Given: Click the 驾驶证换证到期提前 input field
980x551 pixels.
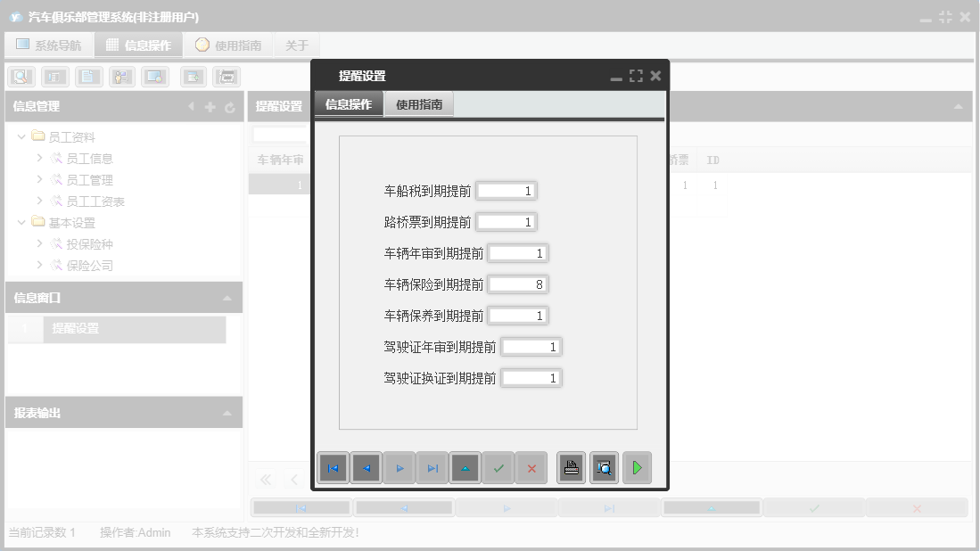Looking at the screenshot, I should click(x=531, y=378).
